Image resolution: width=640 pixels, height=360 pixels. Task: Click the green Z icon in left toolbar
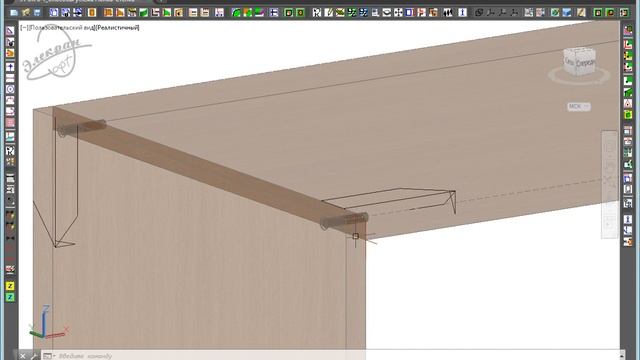point(10,297)
